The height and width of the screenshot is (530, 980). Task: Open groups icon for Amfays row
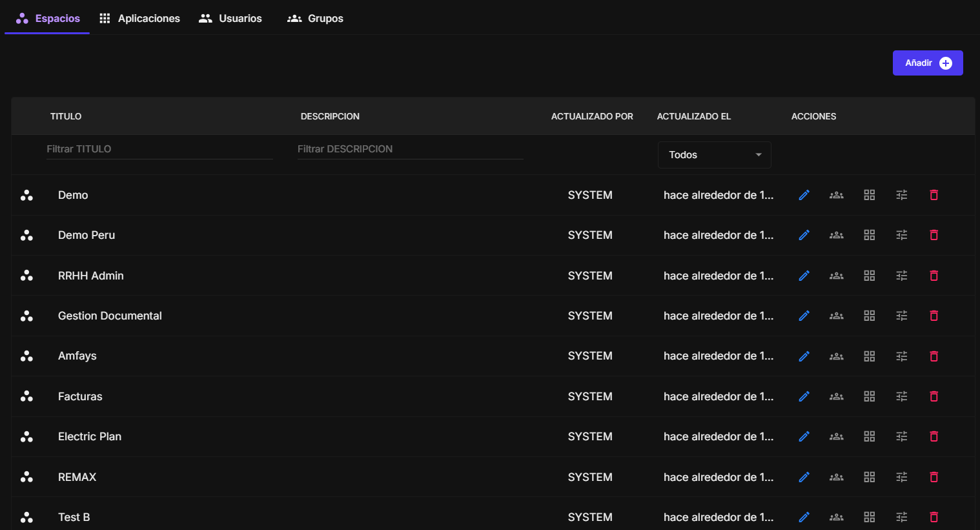837,356
